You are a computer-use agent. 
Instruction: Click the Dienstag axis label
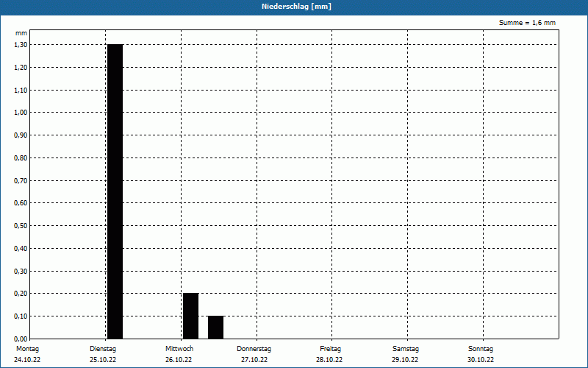103,349
